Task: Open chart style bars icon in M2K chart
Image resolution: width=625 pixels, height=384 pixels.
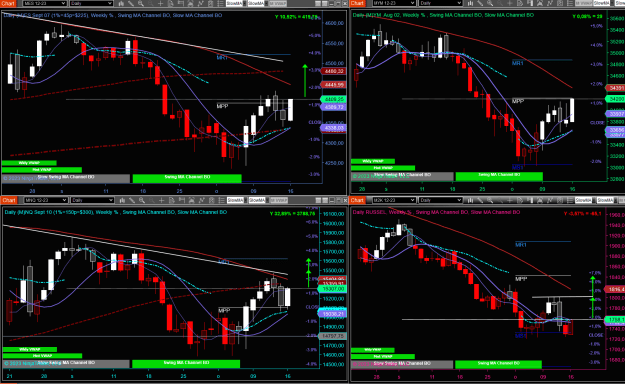Action: pyautogui.click(x=471, y=200)
